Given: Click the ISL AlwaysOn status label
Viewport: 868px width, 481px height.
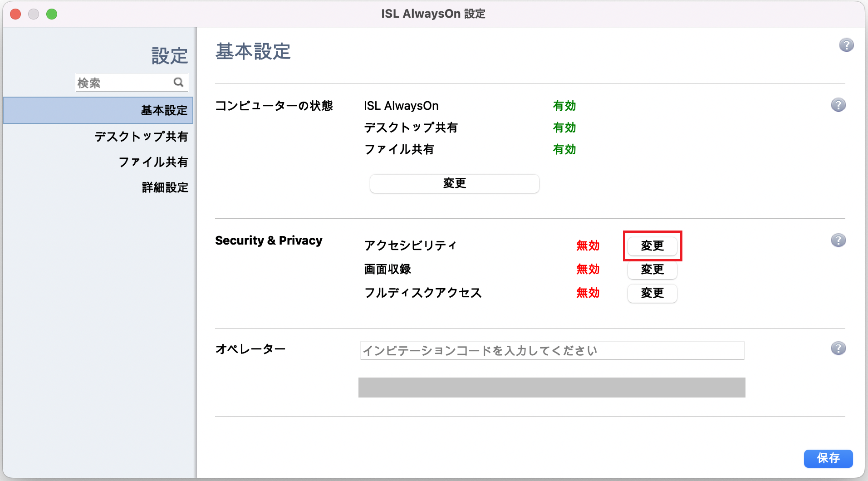Looking at the screenshot, I should click(x=401, y=106).
